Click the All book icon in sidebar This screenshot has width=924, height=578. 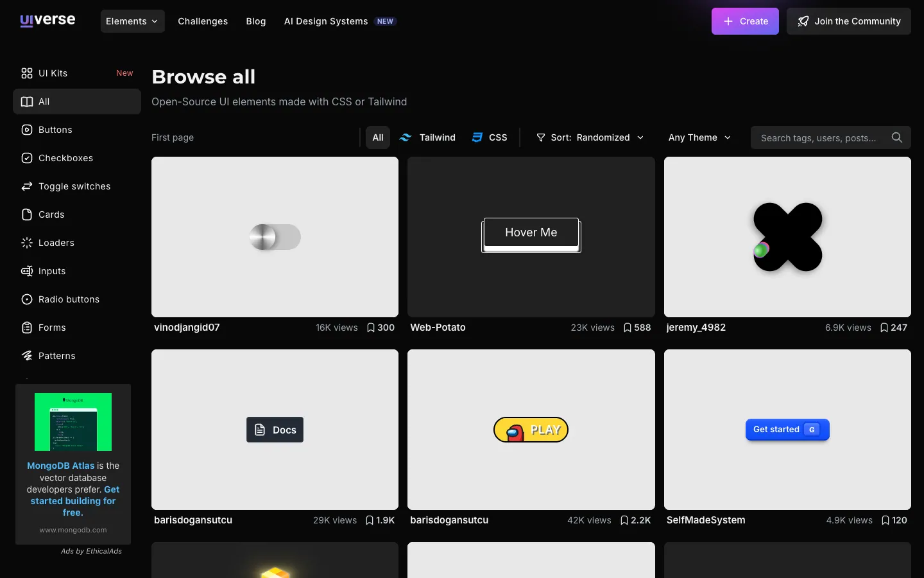point(27,101)
